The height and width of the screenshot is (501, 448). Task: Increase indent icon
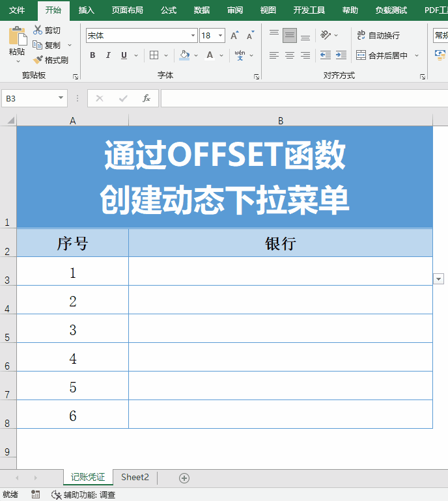tap(341, 55)
